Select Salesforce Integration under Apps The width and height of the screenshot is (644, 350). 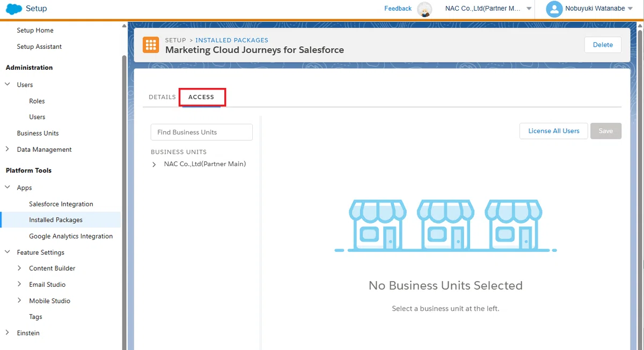[x=61, y=204]
